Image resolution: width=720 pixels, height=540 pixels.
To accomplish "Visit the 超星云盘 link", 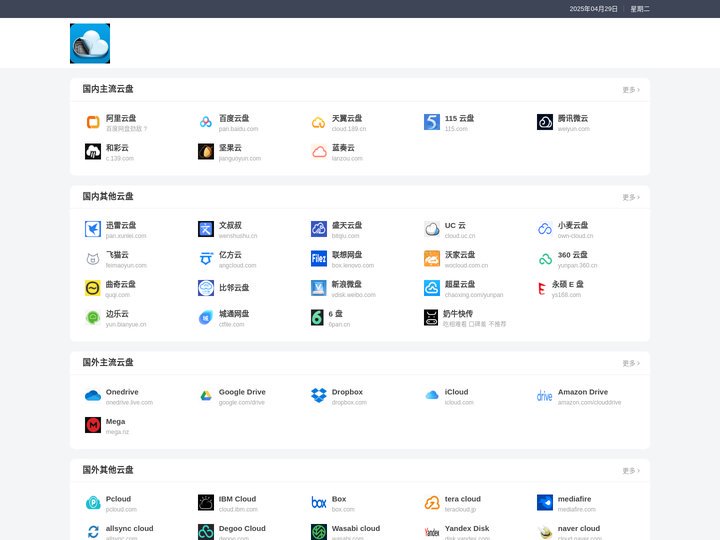I will coord(460,284).
